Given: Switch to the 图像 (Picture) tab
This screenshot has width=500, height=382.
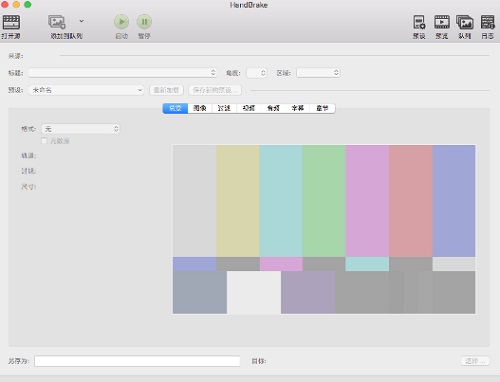Looking at the screenshot, I should (200, 108).
